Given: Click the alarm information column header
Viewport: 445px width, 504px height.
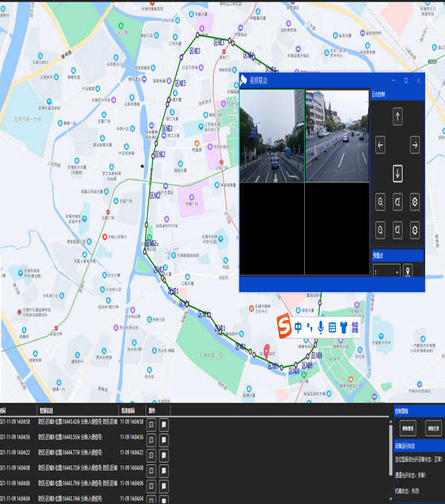Looking at the screenshot, I should 46,411.
